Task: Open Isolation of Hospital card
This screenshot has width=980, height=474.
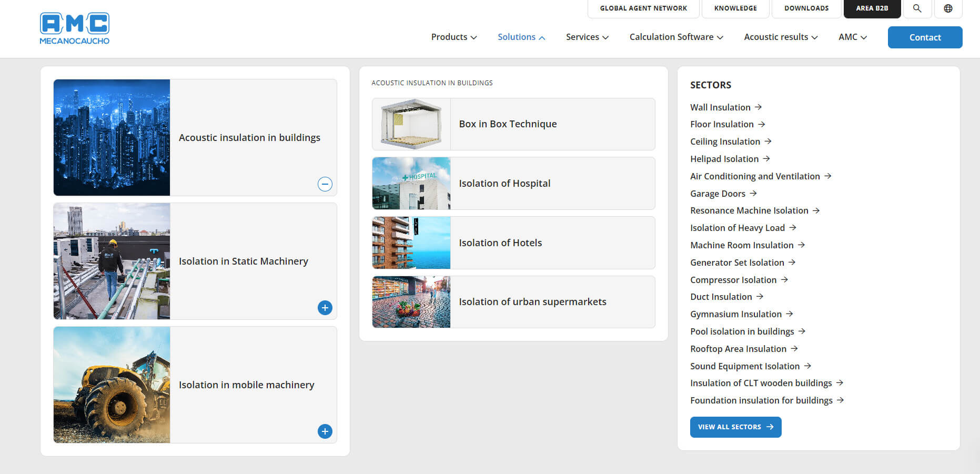Action: (x=513, y=183)
